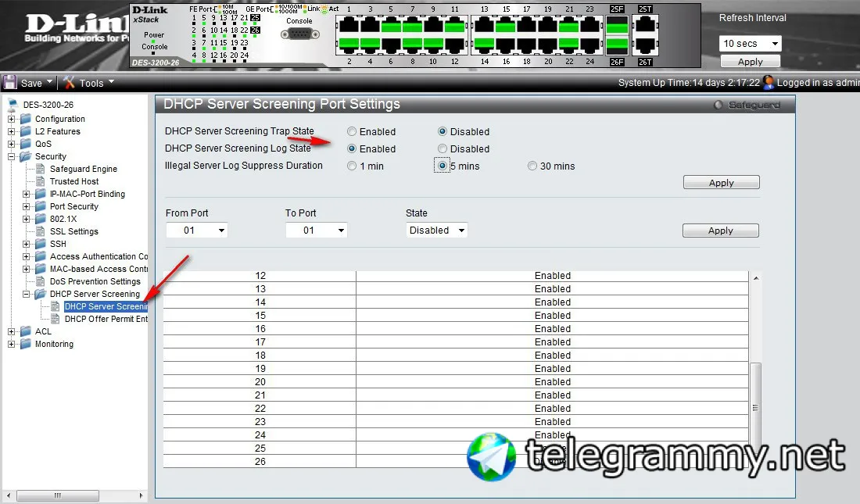860x504 pixels.
Task: Click the QoS folder icon
Action: pos(26,145)
